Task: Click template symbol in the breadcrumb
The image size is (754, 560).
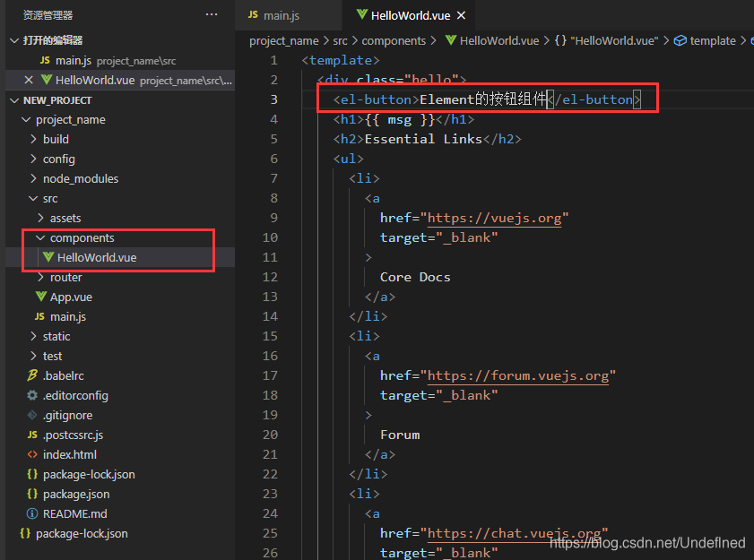Action: tap(705, 41)
